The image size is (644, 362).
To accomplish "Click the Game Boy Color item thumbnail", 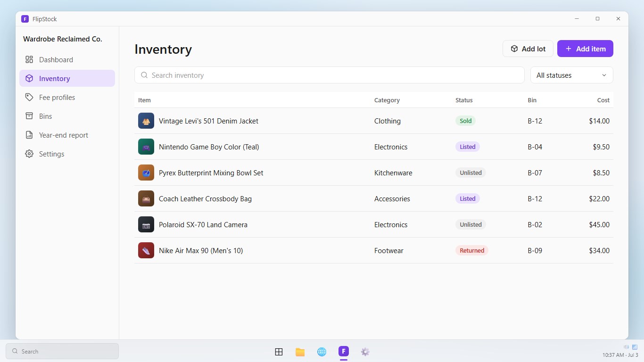I will tap(146, 147).
